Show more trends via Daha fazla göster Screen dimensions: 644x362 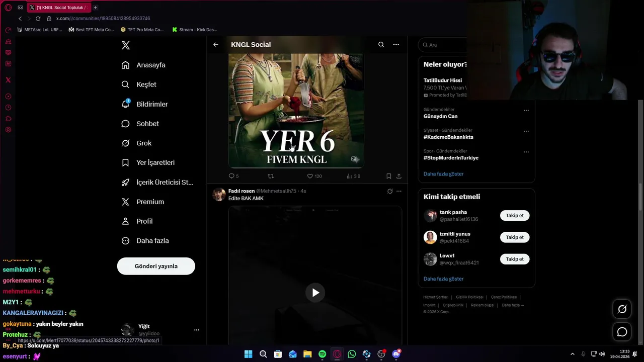click(x=443, y=174)
